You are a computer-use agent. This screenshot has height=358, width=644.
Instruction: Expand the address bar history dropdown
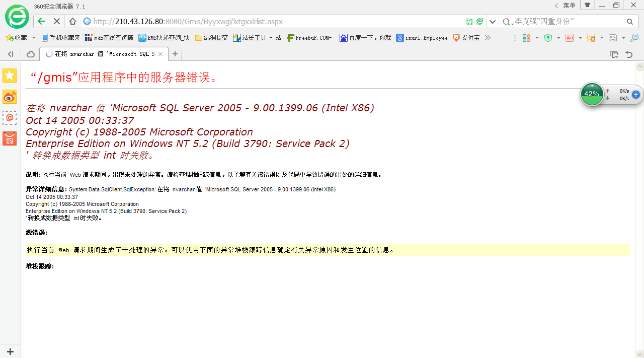click(x=493, y=22)
